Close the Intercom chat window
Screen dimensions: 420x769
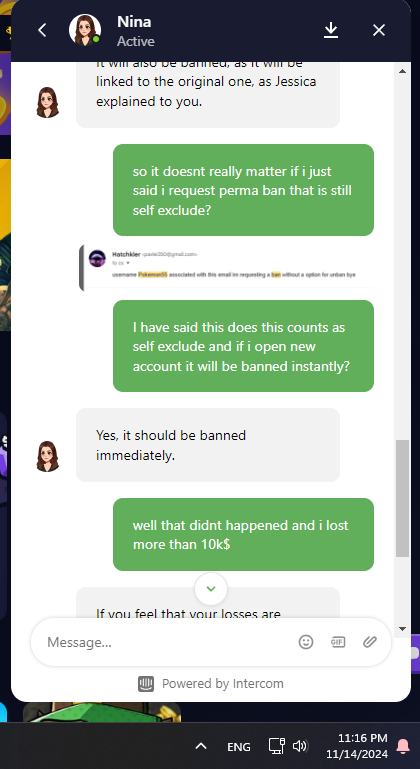[379, 30]
